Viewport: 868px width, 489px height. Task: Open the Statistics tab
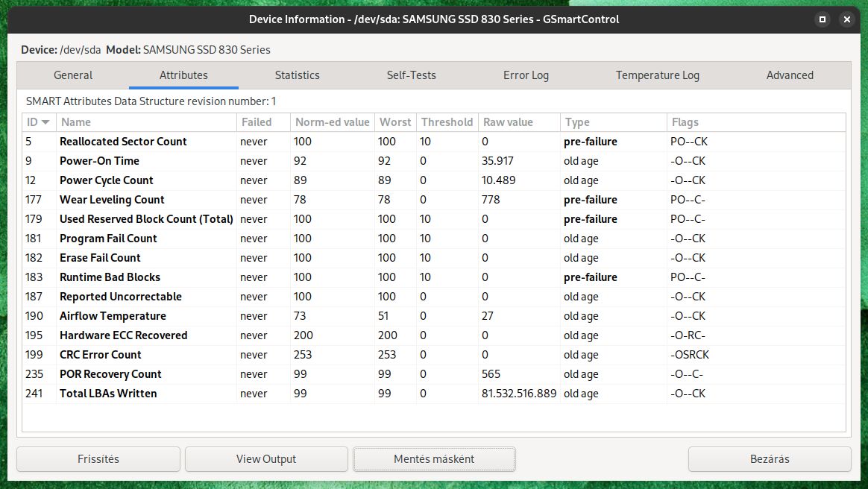pos(298,75)
